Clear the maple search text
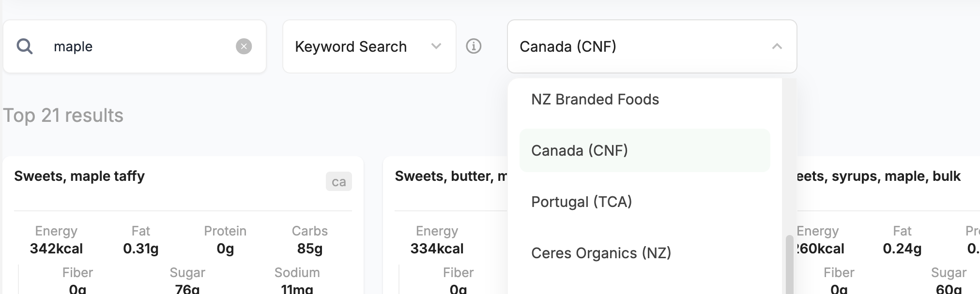This screenshot has height=294, width=980. click(244, 46)
